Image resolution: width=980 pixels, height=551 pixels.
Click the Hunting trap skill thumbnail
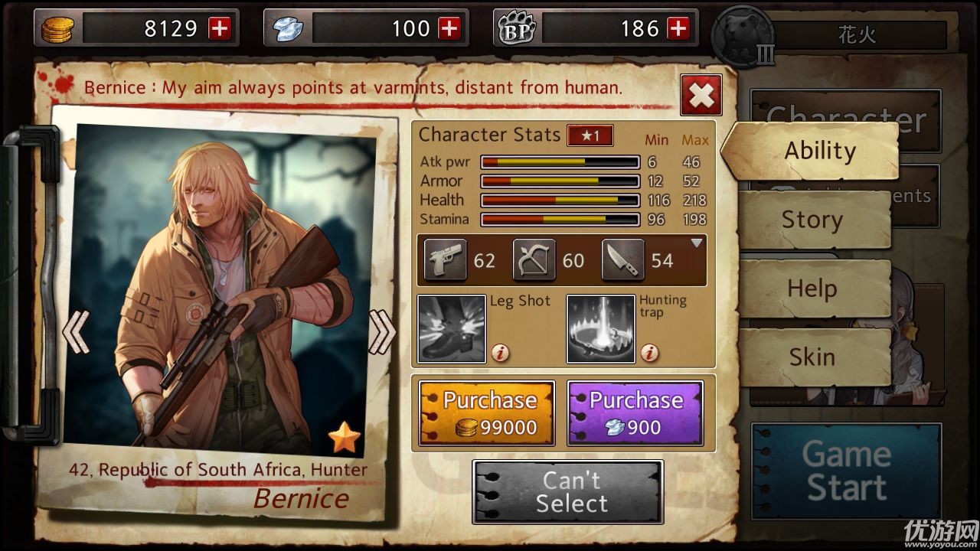[601, 328]
